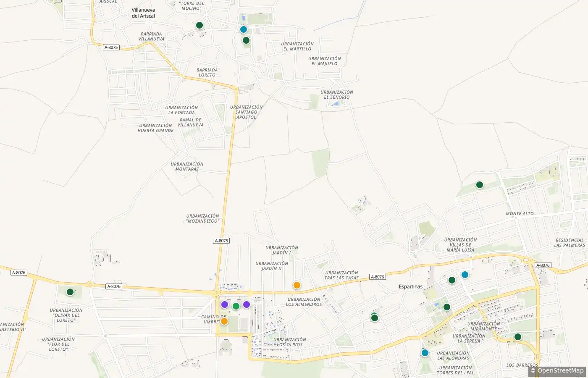
Task: Click the Villanueva del Ariscal town label
Action: pos(143,13)
